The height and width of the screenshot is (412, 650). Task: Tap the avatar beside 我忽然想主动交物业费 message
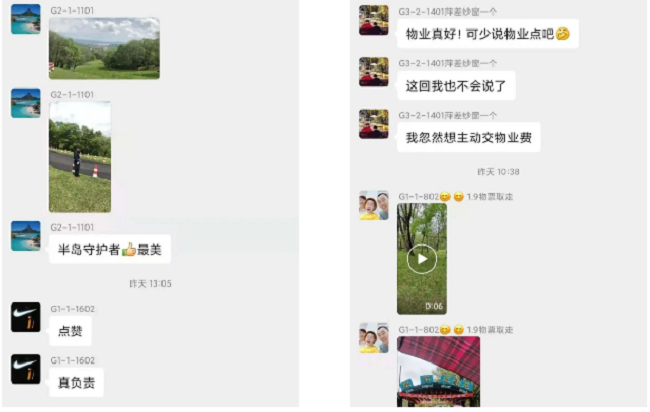tap(374, 124)
